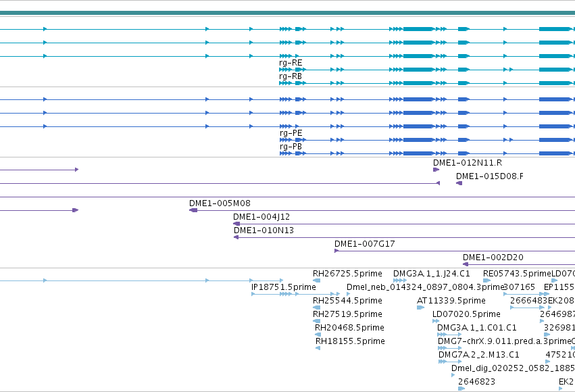Click the RH25544.5prime EST glyph
Viewport: 575px width, 392px height.
click(316, 308)
